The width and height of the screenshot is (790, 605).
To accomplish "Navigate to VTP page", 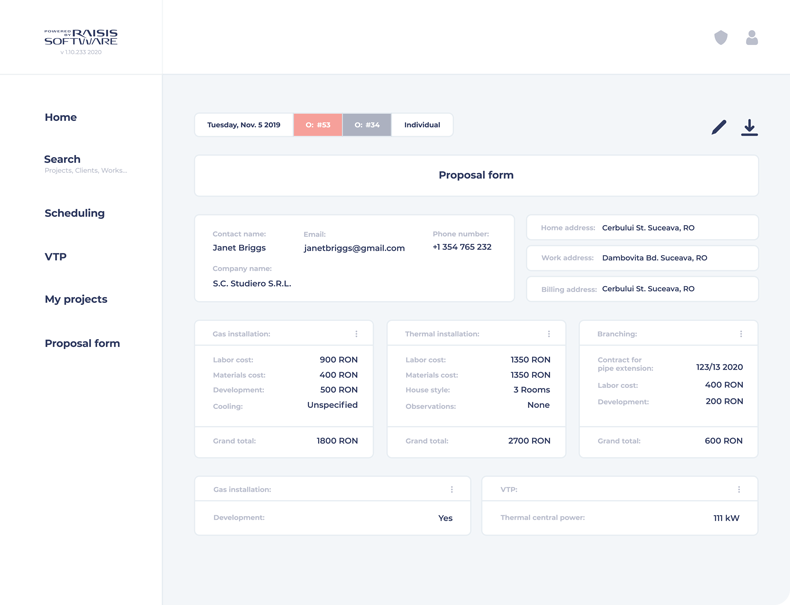I will click(x=55, y=257).
